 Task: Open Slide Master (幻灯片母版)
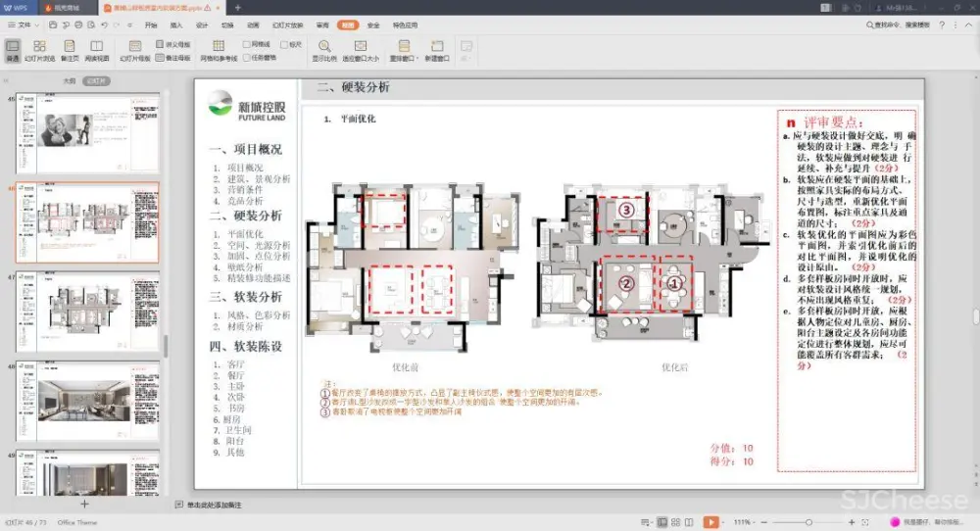click(x=135, y=50)
